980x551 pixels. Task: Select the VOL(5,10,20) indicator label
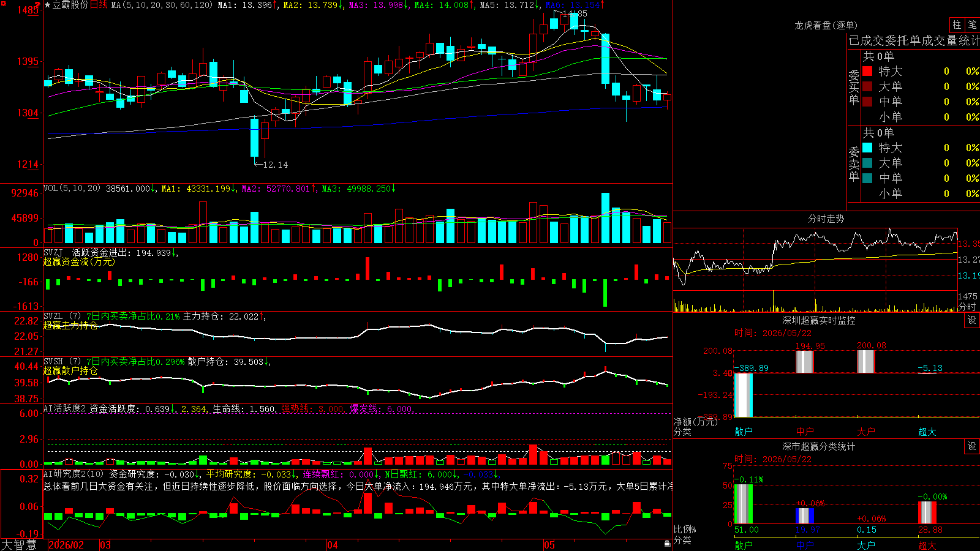pos(72,188)
